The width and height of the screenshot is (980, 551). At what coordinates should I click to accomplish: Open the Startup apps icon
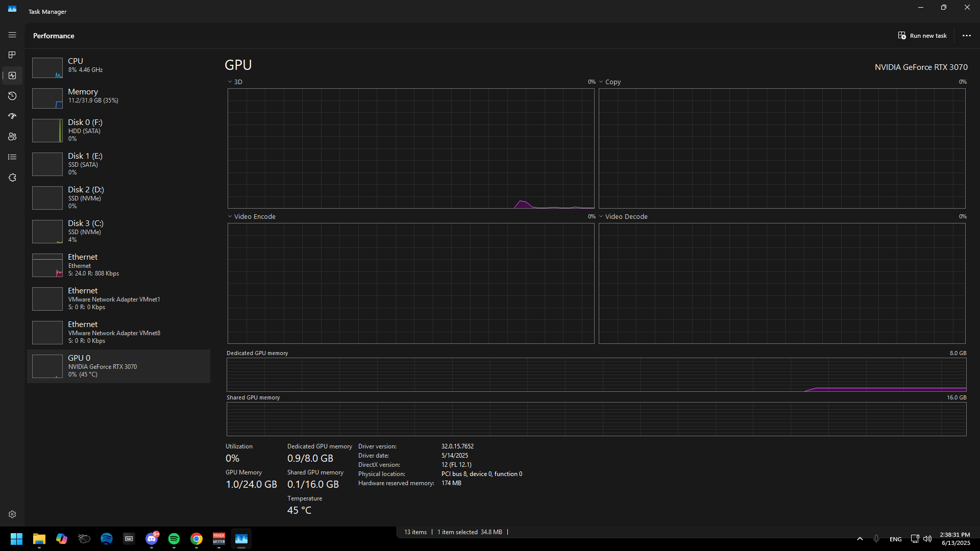(12, 116)
